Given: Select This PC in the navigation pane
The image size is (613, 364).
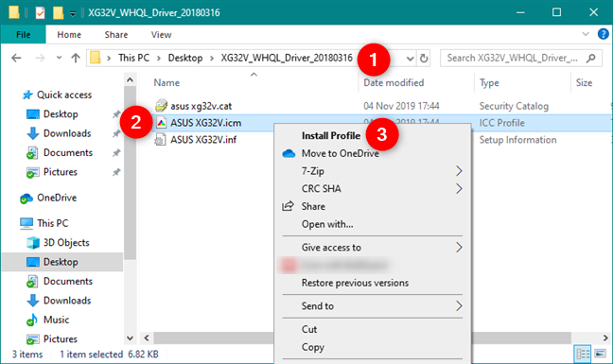Looking at the screenshot, I should pyautogui.click(x=52, y=223).
